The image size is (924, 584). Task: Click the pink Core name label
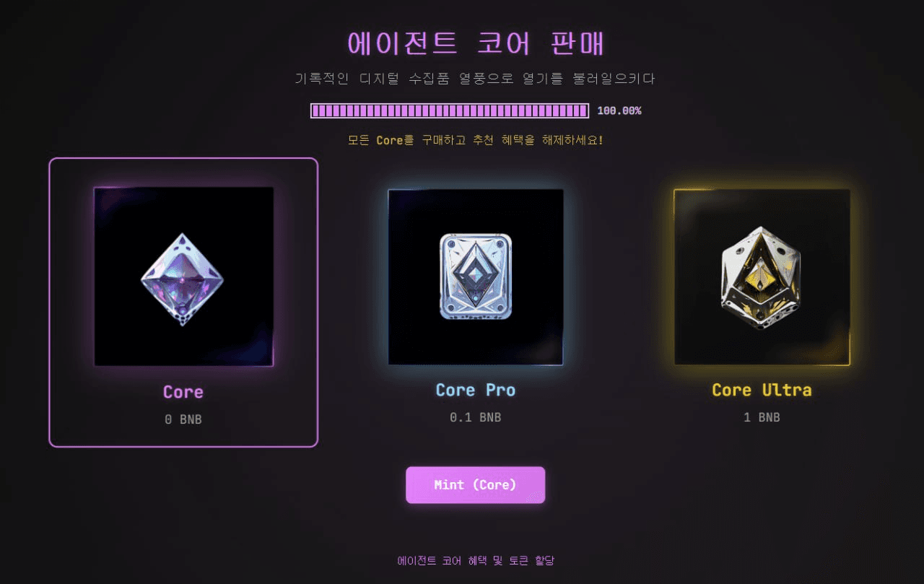point(183,392)
